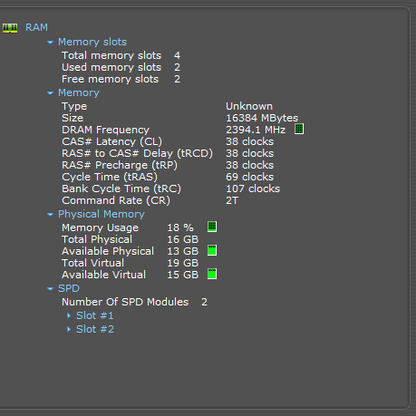
Task: Select the Physical Memory heading
Action: 101,214
